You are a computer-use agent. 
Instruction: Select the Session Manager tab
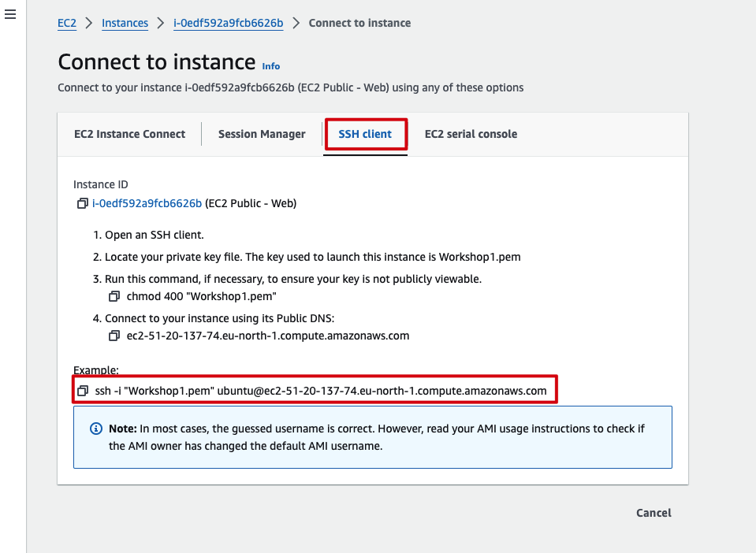click(x=262, y=134)
